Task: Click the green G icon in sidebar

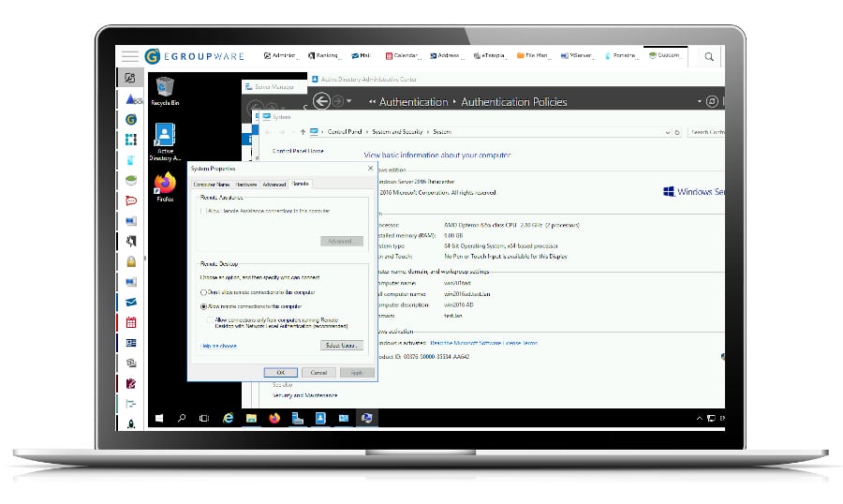Action: pyautogui.click(x=130, y=119)
